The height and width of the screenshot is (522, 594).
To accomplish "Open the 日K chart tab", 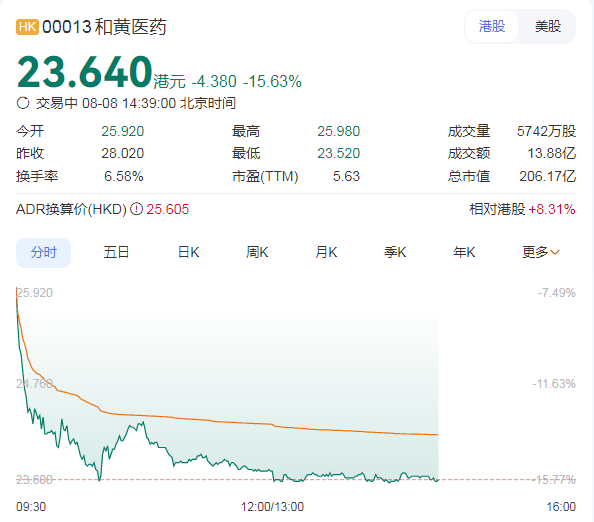I will [189, 252].
